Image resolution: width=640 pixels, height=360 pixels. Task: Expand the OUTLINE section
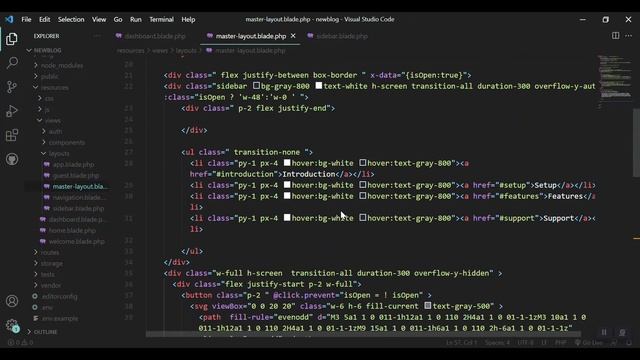coord(45,332)
